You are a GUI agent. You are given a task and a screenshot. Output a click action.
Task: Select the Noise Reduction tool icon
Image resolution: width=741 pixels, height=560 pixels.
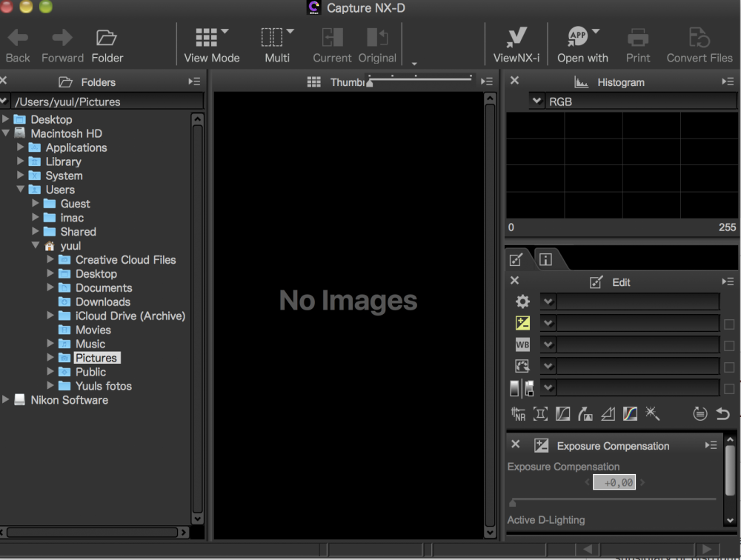[x=518, y=414]
